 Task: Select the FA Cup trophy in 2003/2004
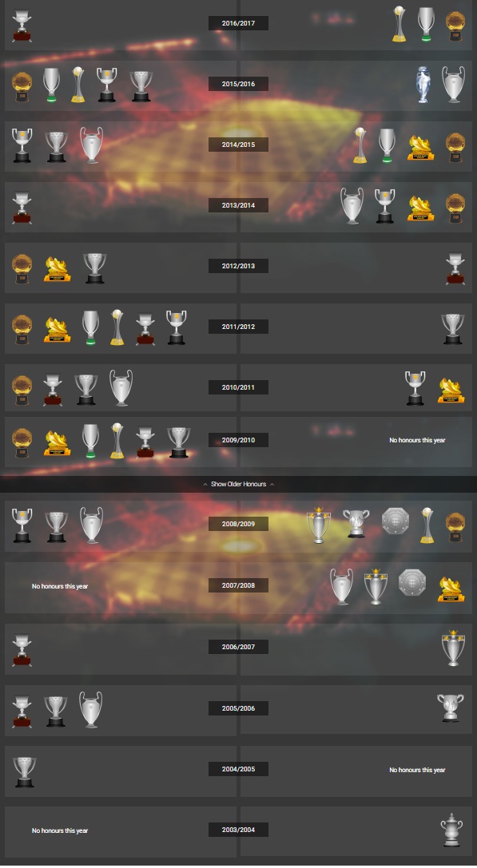pyautogui.click(x=451, y=830)
